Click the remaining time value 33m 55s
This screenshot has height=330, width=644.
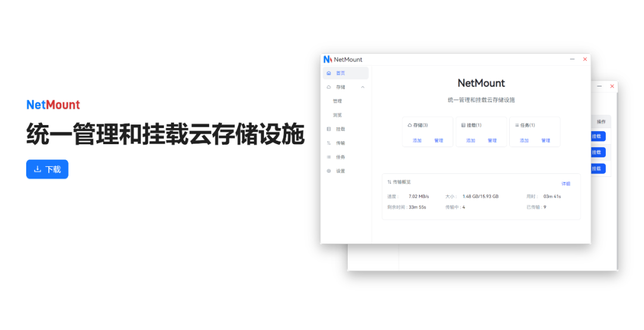click(417, 207)
